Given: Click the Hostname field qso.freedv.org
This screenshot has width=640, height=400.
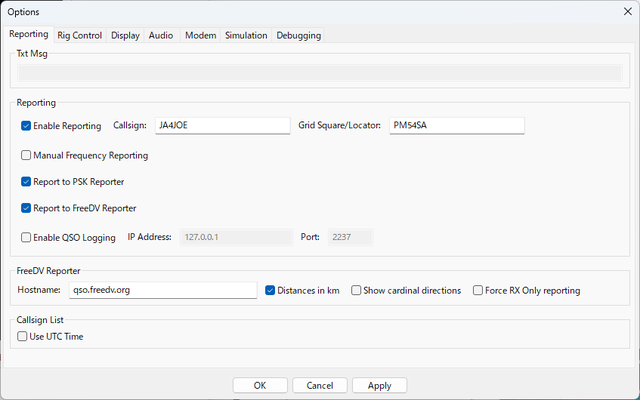Looking at the screenshot, I should pos(163,290).
